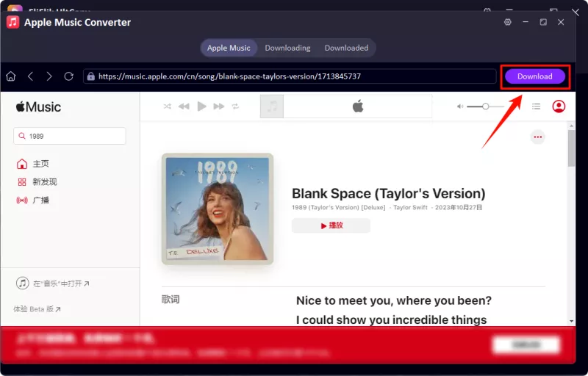Open the red more options ellipsis
The height and width of the screenshot is (376, 588).
coord(538,137)
